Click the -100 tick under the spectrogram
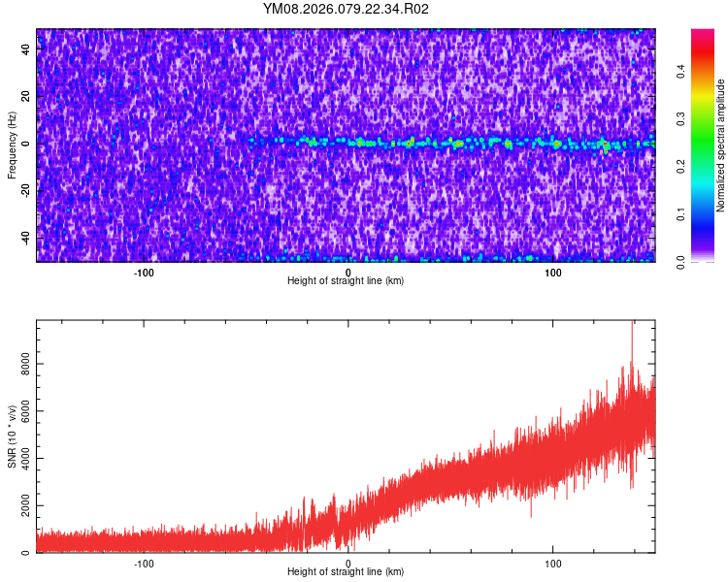The width and height of the screenshot is (728, 582). pyautogui.click(x=144, y=272)
